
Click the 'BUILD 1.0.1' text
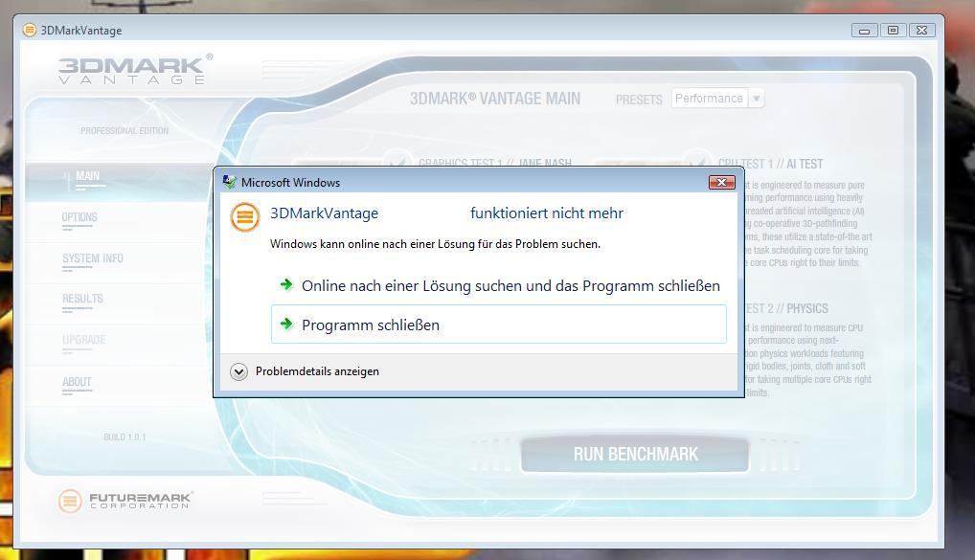tap(125, 437)
